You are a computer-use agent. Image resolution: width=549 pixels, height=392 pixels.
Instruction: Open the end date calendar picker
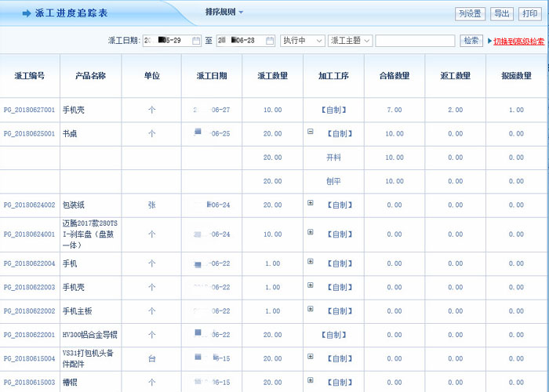(270, 41)
